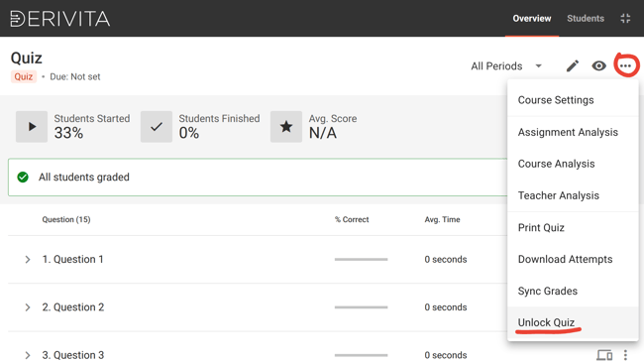The height and width of the screenshot is (362, 644).
Task: Click the green all-graded check icon
Action: click(x=23, y=178)
